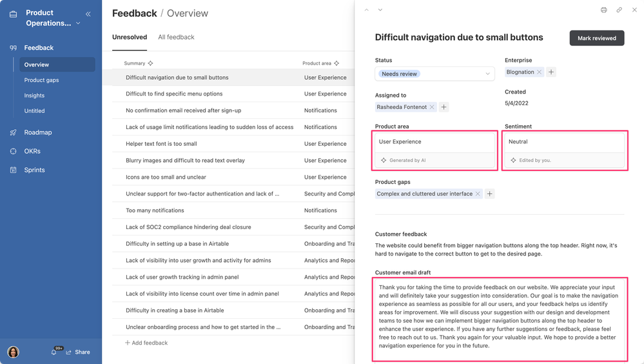
Task: Click AI sparkle icon beside Product area column
Action: [x=337, y=63]
